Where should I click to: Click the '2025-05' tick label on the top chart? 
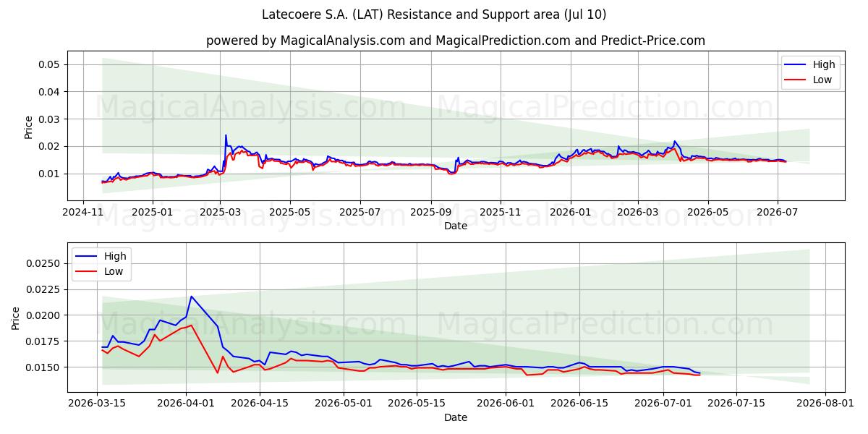pyautogui.click(x=289, y=213)
